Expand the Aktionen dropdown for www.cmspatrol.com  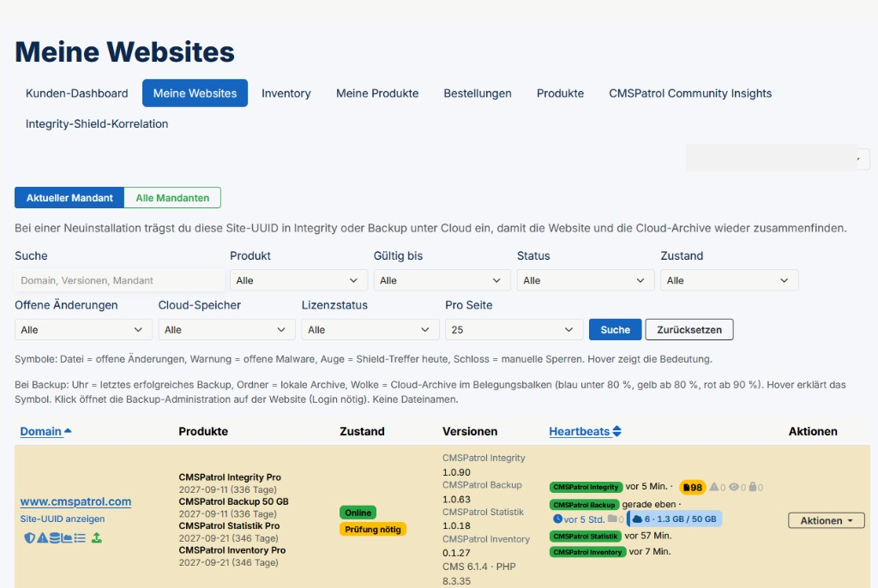[x=826, y=521]
